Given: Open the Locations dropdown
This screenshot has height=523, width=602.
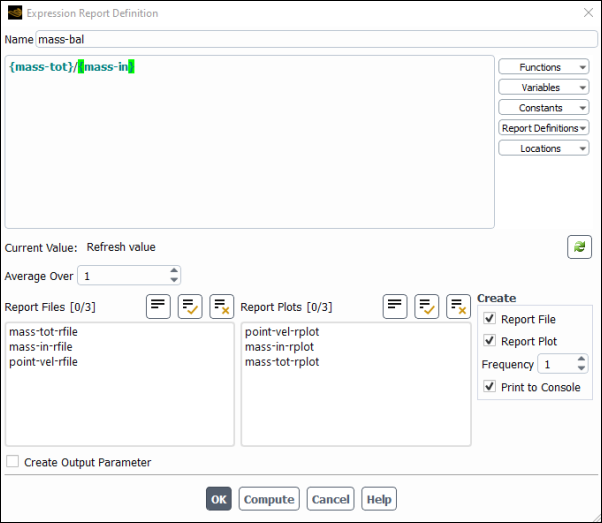Looking at the screenshot, I should (x=544, y=148).
